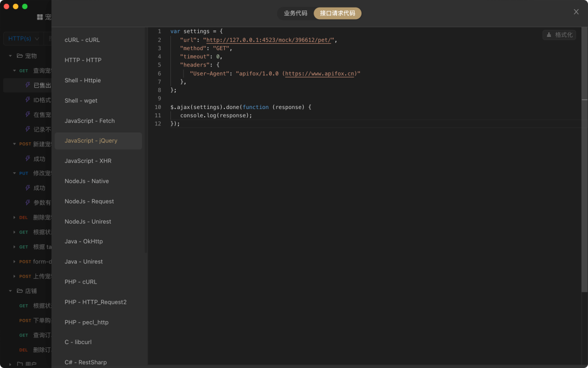This screenshot has width=588, height=368.
Task: Click the 宠物 folder icon
Action: point(20,56)
